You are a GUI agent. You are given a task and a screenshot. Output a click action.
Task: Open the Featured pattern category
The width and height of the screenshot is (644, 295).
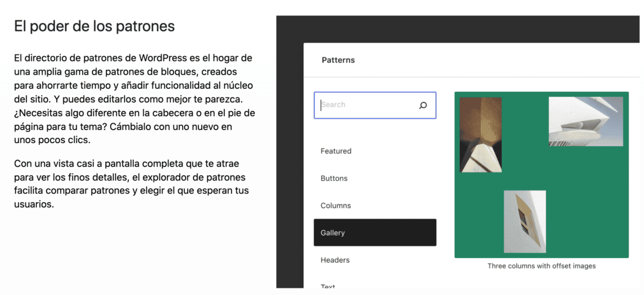[x=336, y=151]
